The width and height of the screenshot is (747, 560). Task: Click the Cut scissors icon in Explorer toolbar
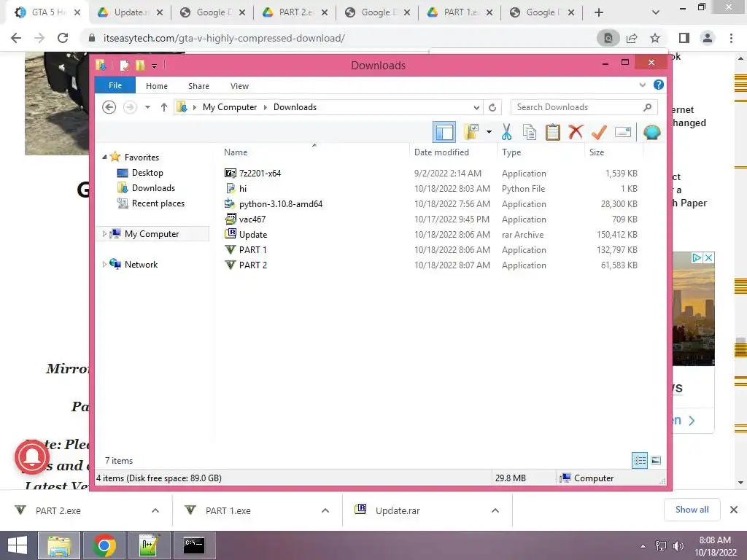click(x=506, y=132)
